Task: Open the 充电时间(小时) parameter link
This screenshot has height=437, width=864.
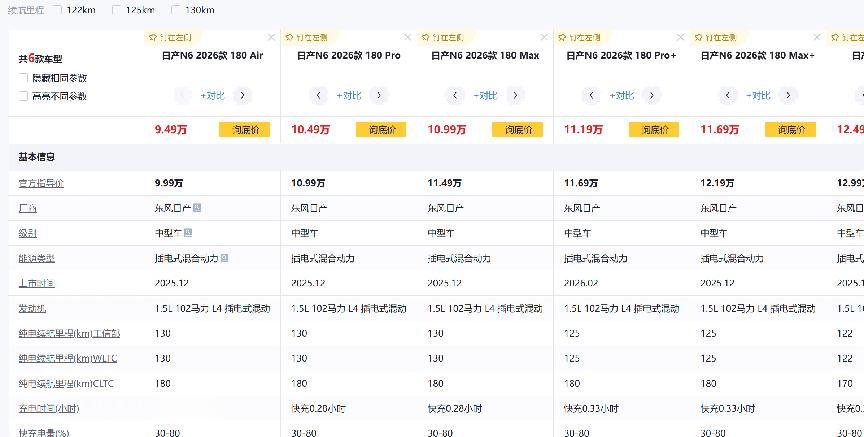Action: (48, 408)
